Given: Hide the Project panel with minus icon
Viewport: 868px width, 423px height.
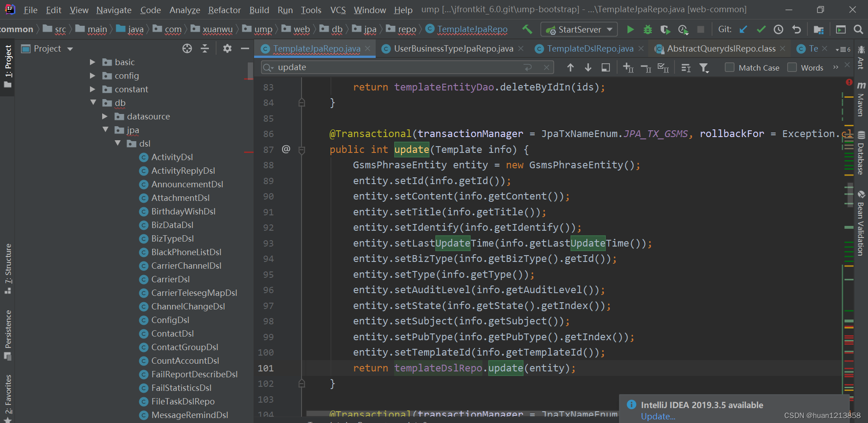Looking at the screenshot, I should click(x=245, y=48).
